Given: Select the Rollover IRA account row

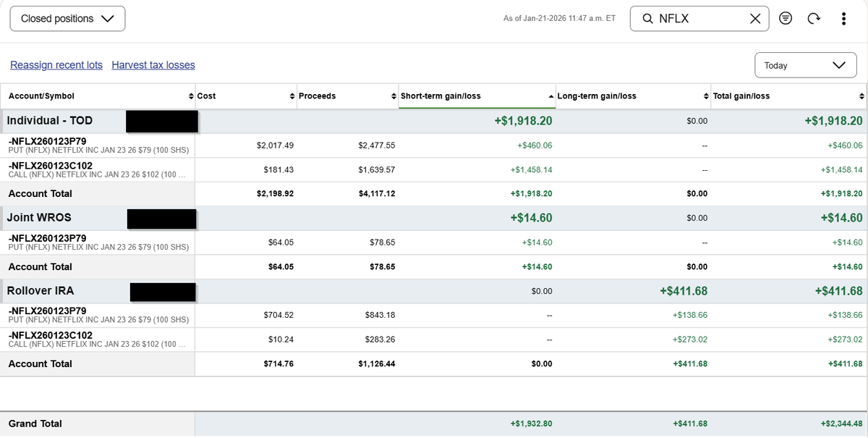Looking at the screenshot, I should [434, 291].
